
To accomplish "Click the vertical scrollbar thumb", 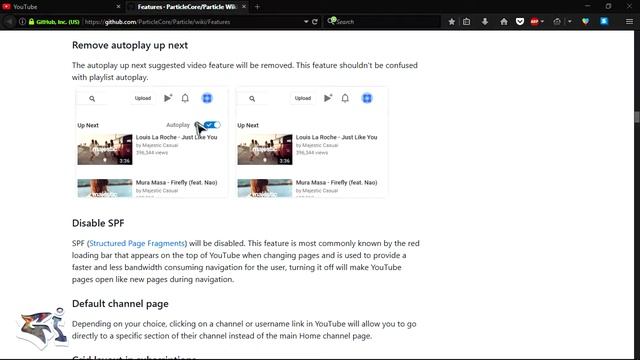I will (636, 116).
